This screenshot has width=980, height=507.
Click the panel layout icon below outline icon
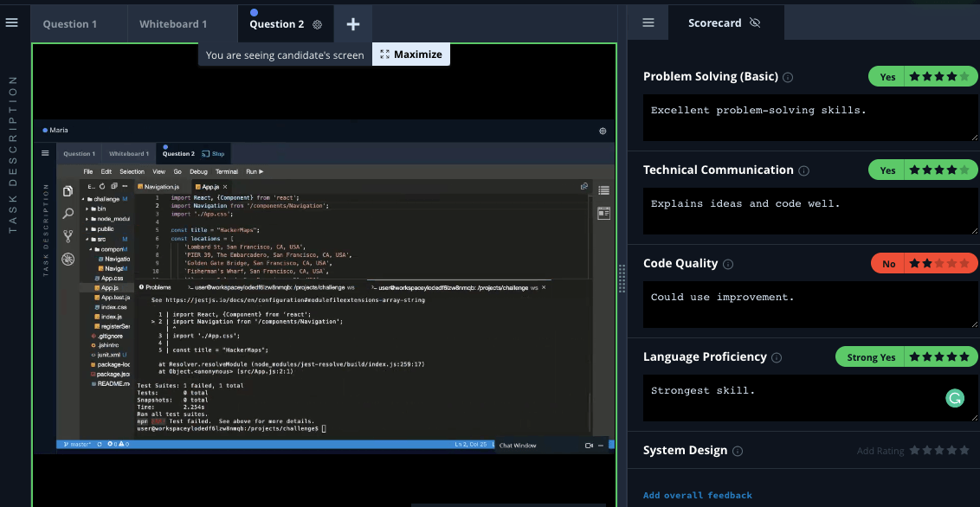click(x=603, y=214)
